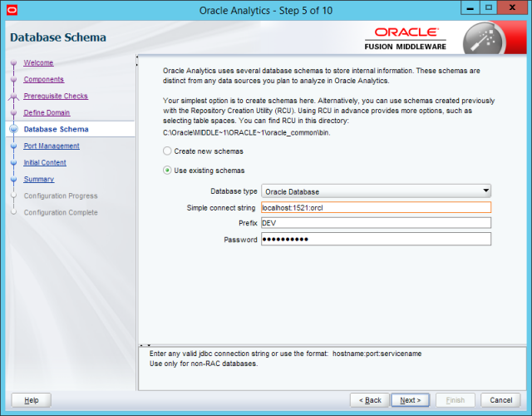The image size is (532, 416).
Task: Click the Password input field
Action: (376, 239)
